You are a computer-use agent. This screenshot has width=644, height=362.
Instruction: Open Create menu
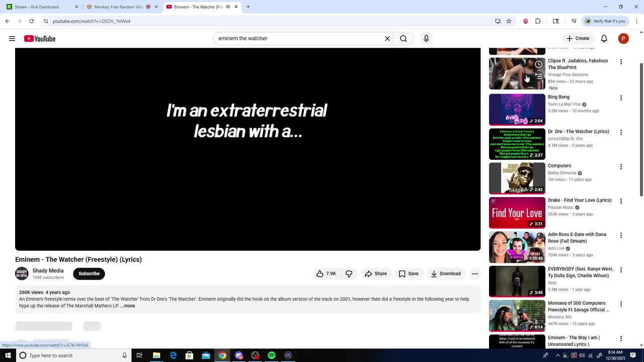[x=578, y=39]
